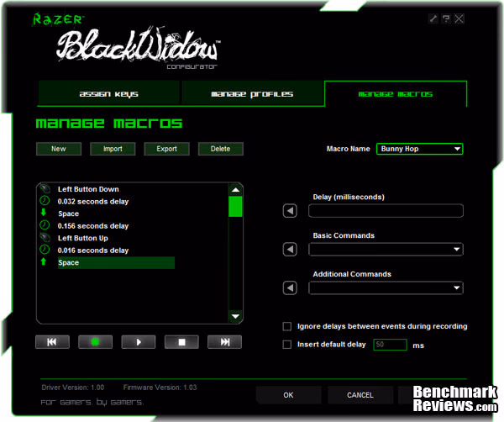
Task: Stop macro recording with the square button
Action: [181, 342]
